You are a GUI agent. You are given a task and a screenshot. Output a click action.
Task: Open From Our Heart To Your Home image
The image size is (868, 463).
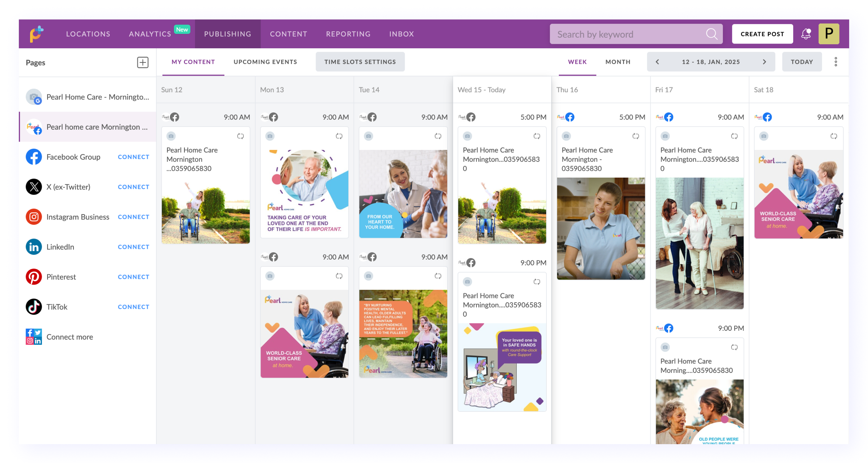tap(403, 194)
